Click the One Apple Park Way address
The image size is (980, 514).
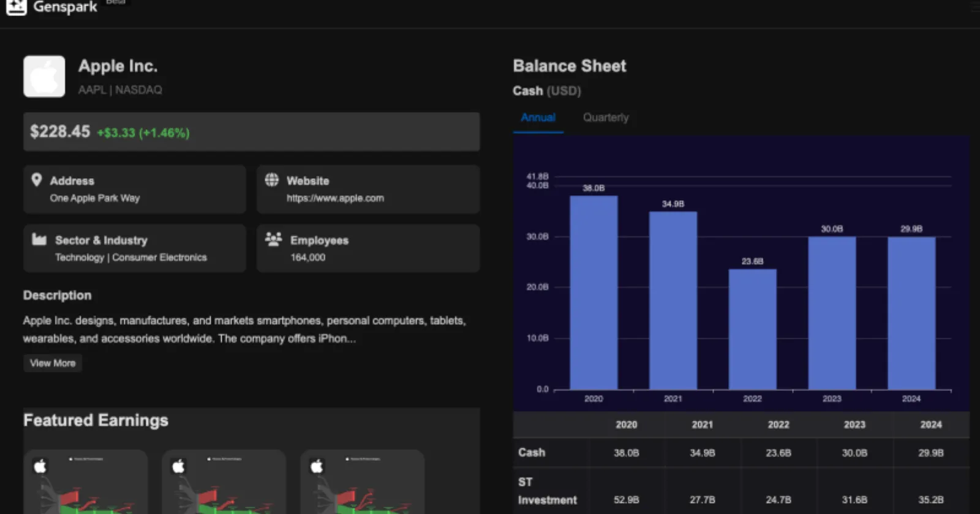click(95, 198)
